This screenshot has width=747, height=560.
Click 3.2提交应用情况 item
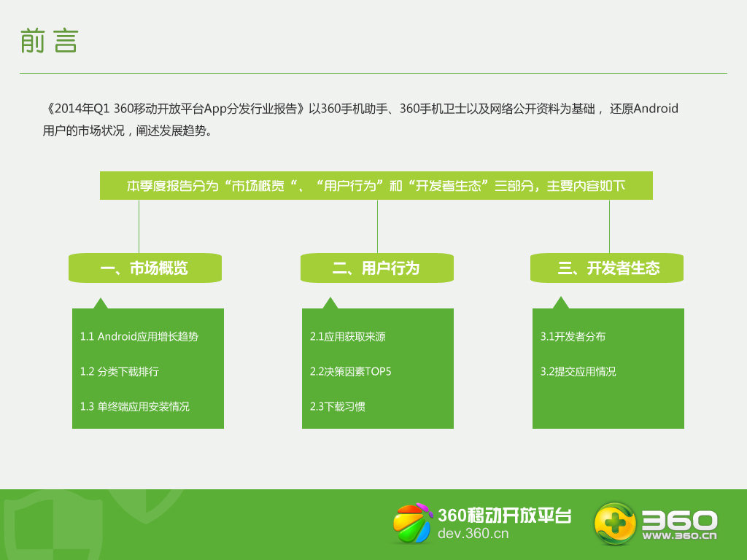point(578,371)
